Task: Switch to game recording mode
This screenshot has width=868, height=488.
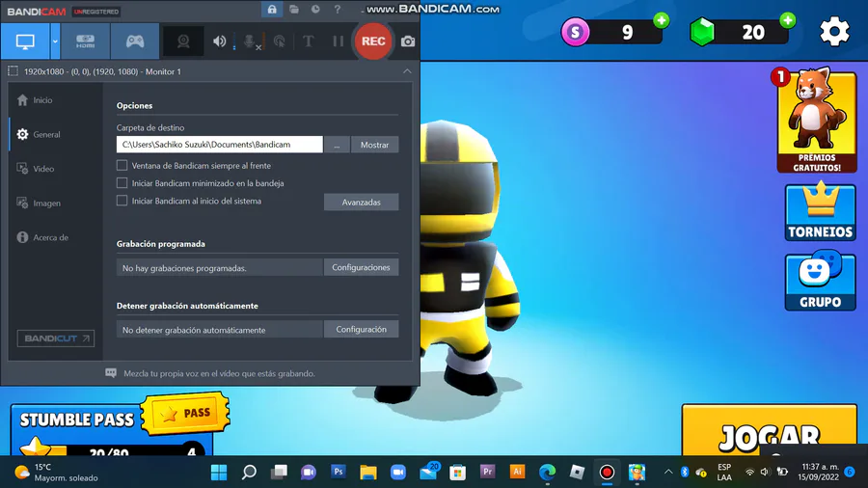Action: (134, 41)
